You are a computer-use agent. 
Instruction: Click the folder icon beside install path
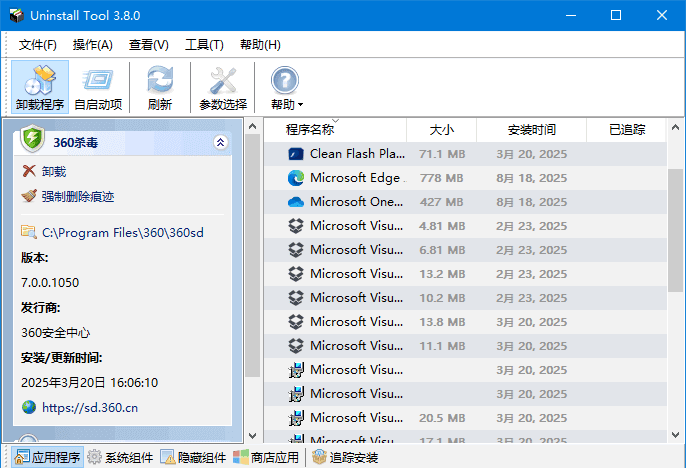coord(29,232)
